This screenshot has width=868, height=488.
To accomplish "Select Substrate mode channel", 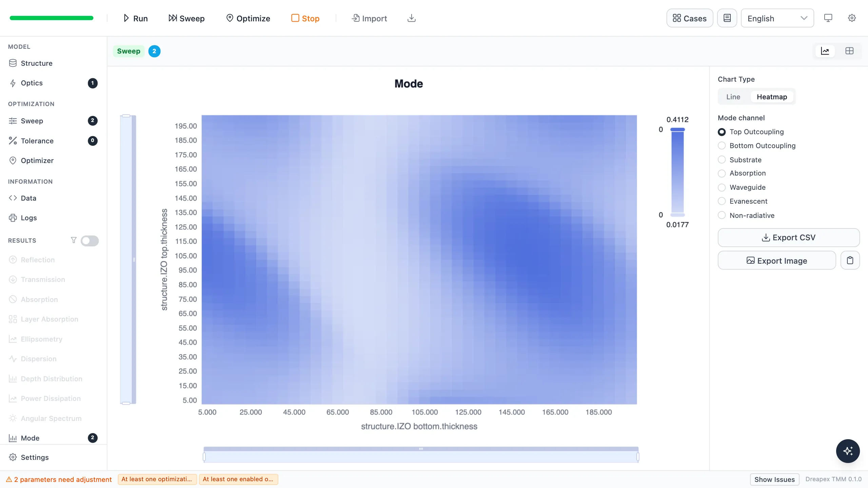I will pyautogui.click(x=740, y=160).
